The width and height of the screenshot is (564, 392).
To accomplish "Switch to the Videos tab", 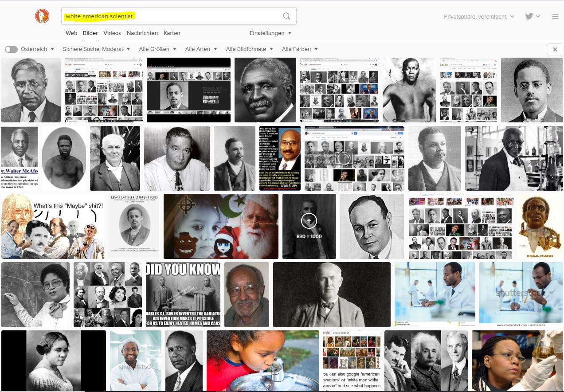I will [112, 33].
